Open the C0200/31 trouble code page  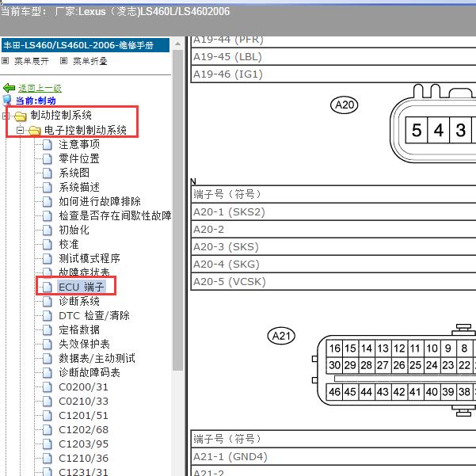83,387
